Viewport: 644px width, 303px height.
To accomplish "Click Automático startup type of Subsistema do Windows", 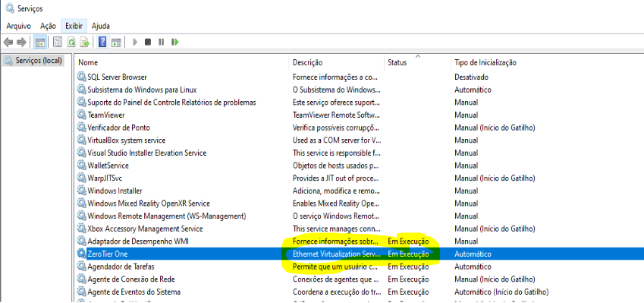I will coord(473,90).
